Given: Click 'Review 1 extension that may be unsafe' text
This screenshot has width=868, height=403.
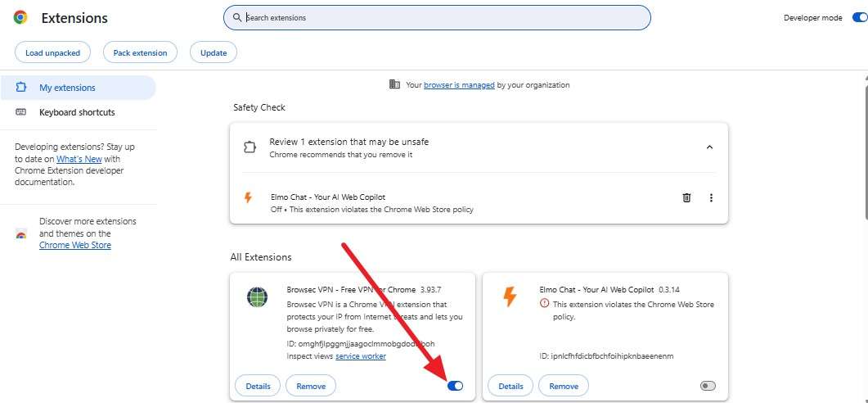Looking at the screenshot, I should [349, 142].
